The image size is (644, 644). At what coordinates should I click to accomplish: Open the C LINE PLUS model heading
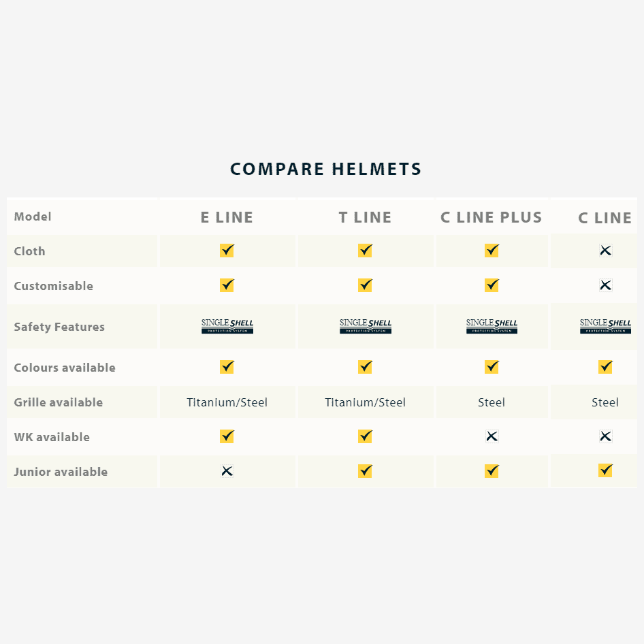pyautogui.click(x=492, y=217)
